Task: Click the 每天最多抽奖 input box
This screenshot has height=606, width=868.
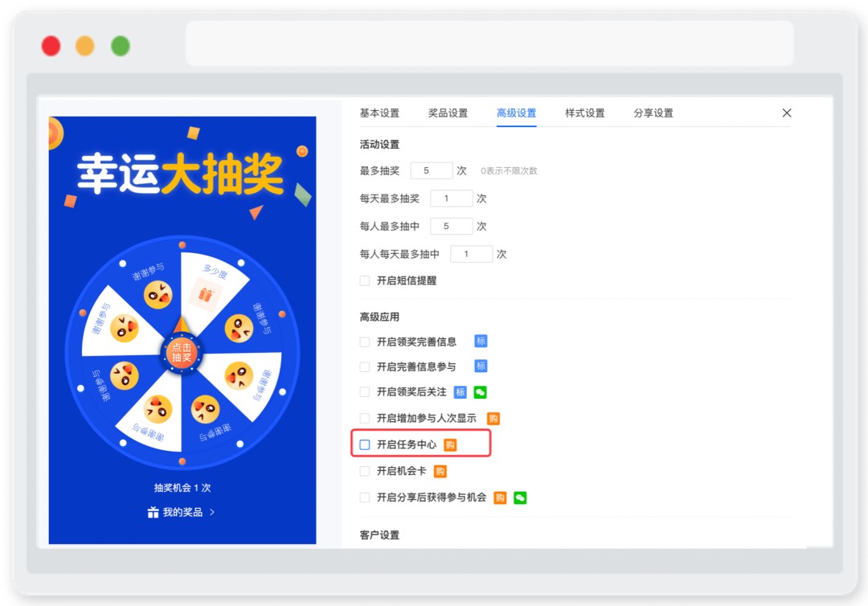Action: (x=451, y=199)
